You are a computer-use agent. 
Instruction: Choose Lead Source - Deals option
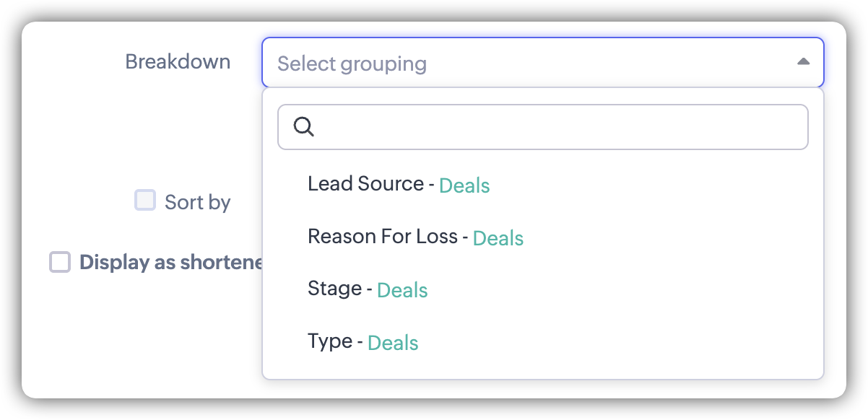click(x=399, y=185)
